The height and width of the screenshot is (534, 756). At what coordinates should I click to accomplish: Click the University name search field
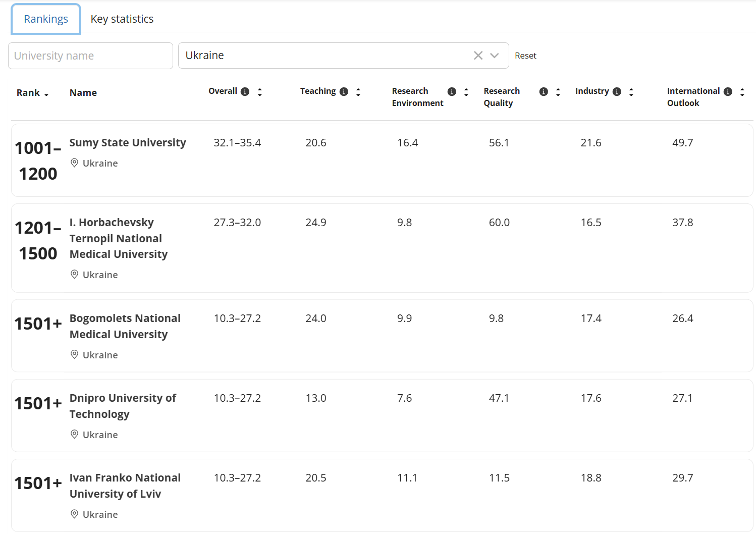[x=90, y=56]
